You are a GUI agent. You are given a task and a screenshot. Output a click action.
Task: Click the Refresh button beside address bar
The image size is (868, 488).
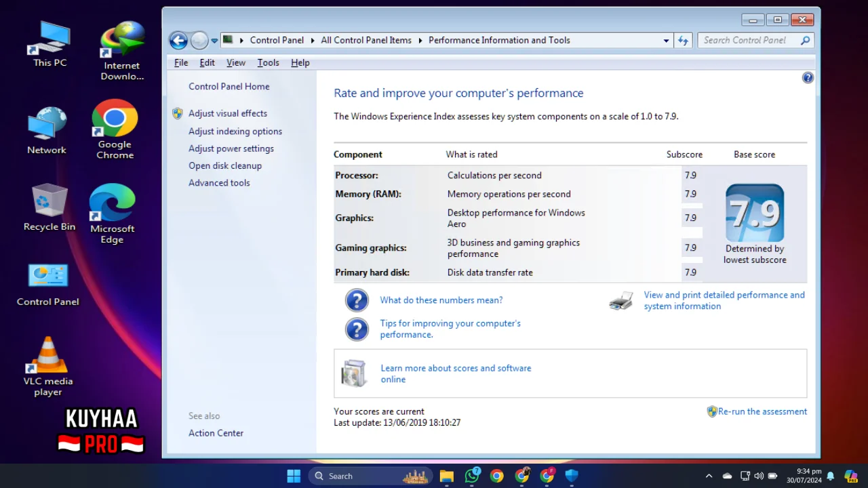tap(683, 41)
